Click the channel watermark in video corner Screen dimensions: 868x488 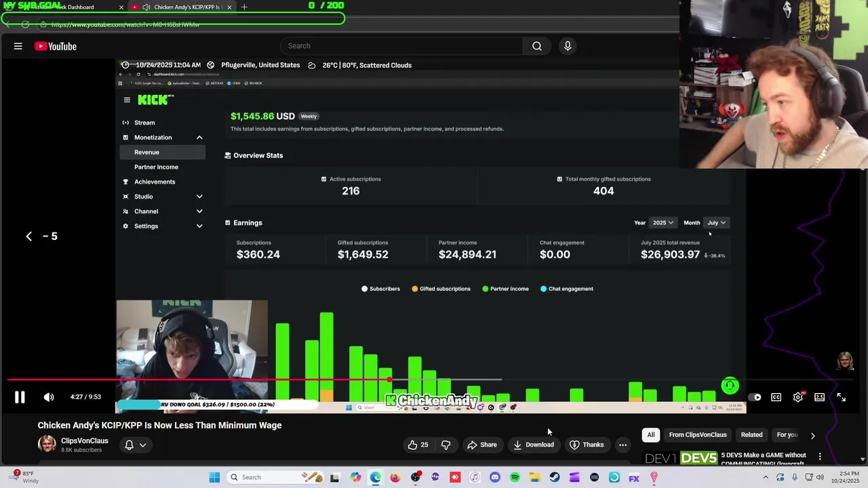[844, 361]
